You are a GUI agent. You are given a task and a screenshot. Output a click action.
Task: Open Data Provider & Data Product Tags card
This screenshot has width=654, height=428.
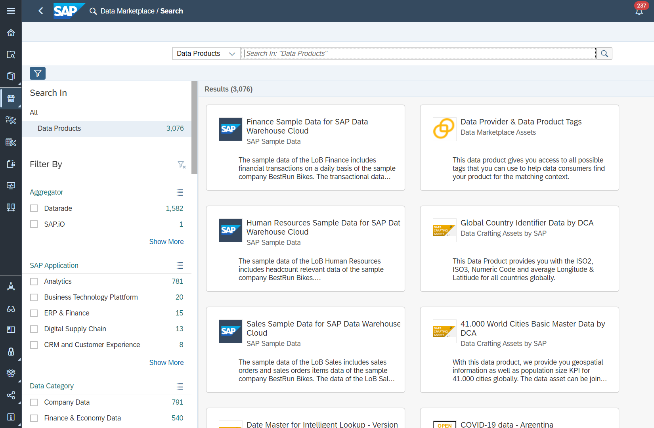(520, 148)
